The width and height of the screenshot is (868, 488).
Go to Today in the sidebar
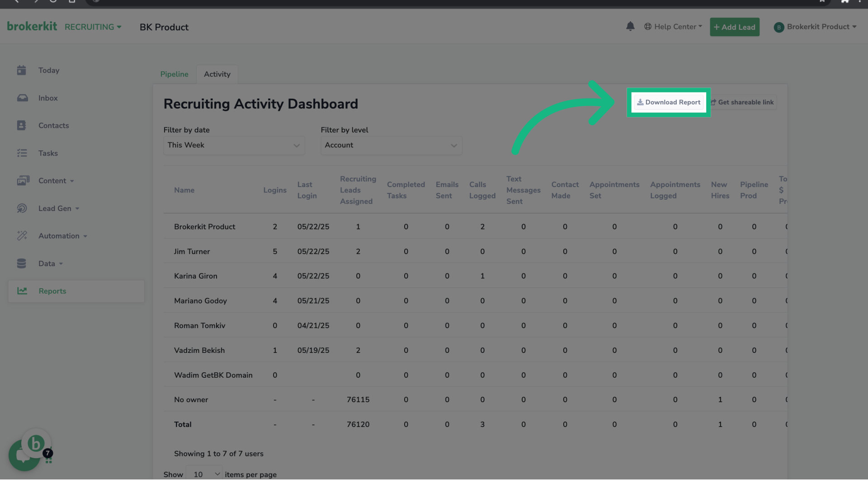(49, 70)
